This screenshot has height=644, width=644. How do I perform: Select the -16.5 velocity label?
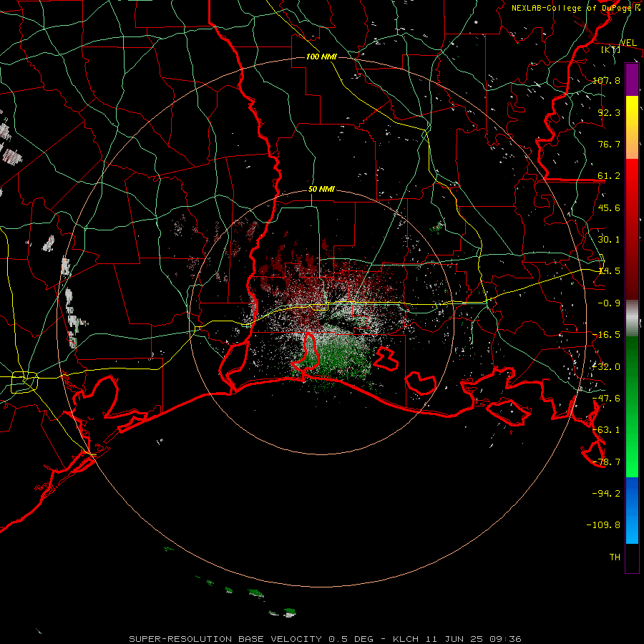606,334
